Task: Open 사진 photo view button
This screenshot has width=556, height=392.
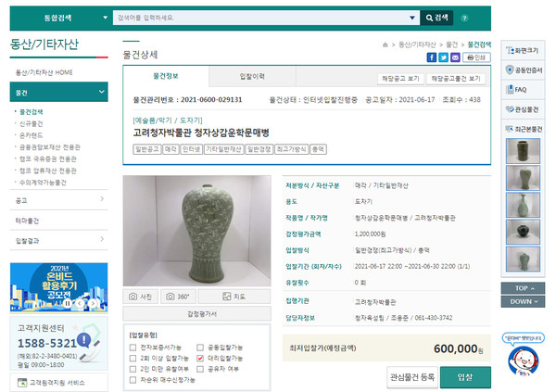Action: click(x=141, y=297)
